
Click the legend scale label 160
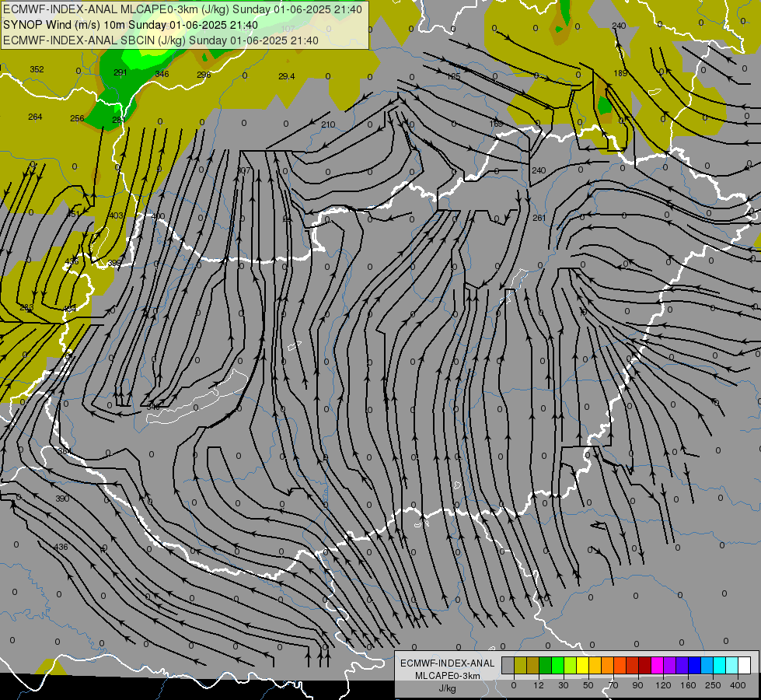point(688,685)
